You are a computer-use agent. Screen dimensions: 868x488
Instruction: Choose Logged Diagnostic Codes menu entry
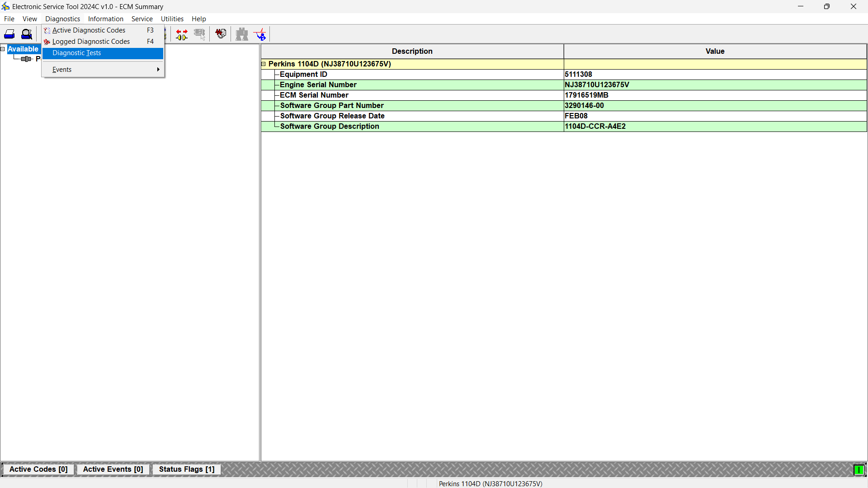coord(103,42)
